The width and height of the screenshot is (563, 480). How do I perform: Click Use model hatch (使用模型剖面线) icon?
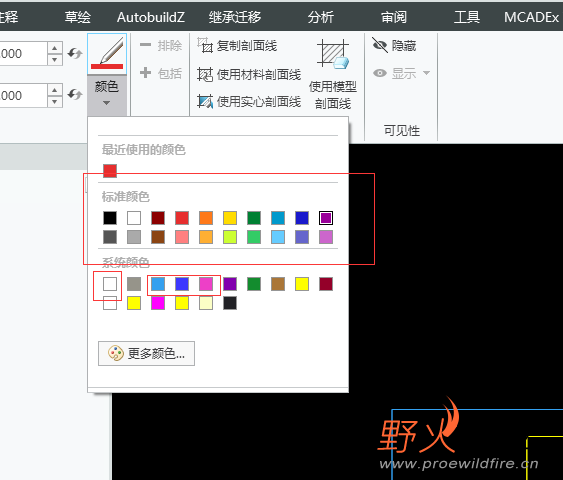tap(333, 54)
